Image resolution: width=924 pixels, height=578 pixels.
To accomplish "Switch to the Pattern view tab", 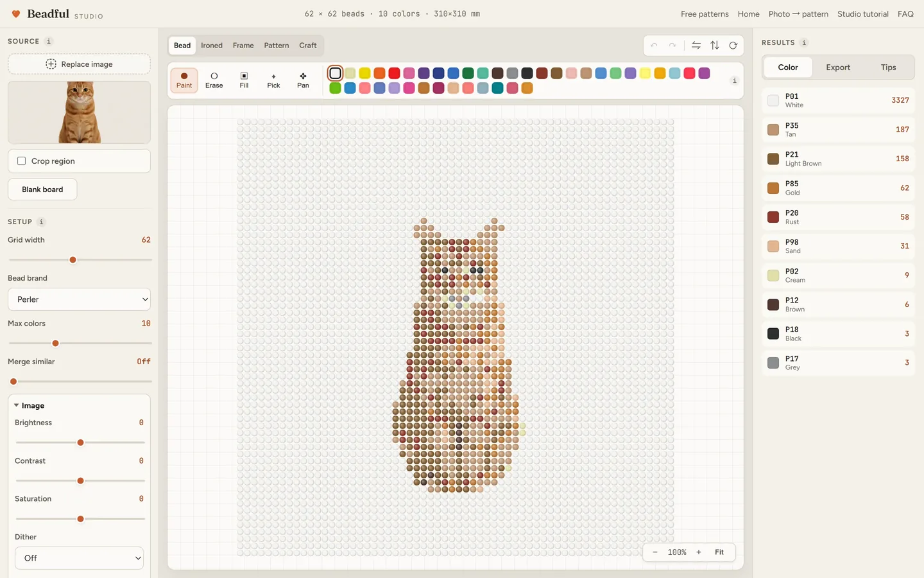I will (x=277, y=46).
